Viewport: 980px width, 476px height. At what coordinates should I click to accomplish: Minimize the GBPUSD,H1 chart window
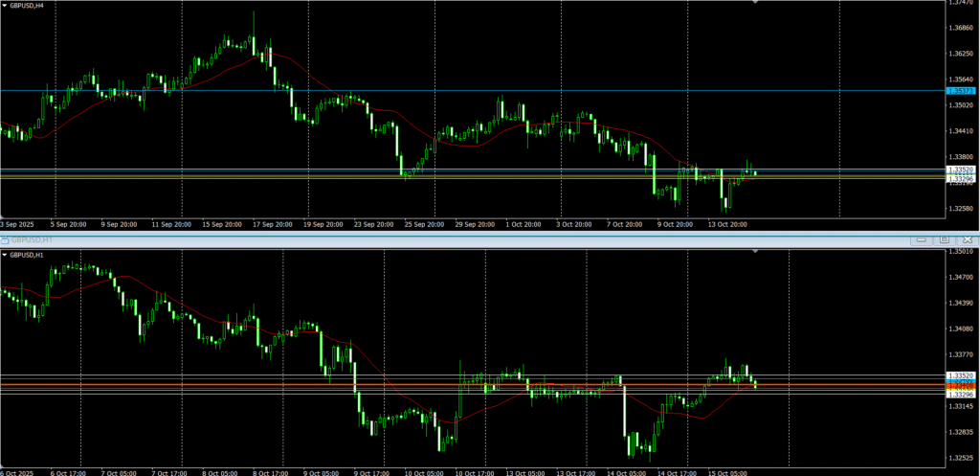point(923,239)
